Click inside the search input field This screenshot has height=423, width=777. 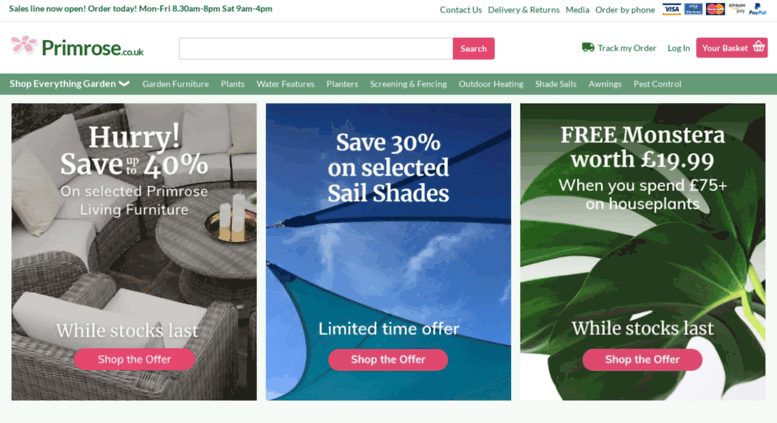[316, 49]
